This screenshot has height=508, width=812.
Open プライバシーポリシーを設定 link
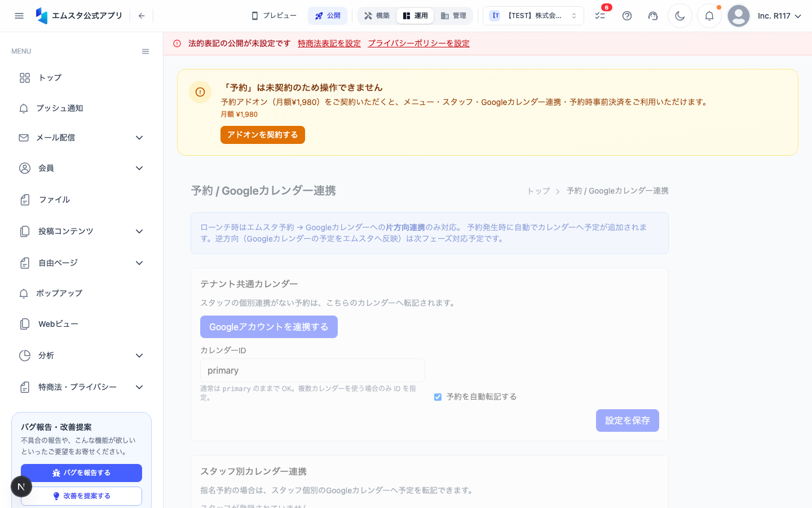pos(418,43)
